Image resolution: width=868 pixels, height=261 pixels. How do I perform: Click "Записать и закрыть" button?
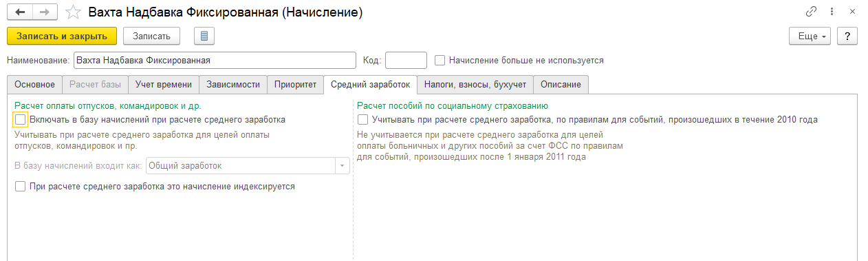[62, 36]
